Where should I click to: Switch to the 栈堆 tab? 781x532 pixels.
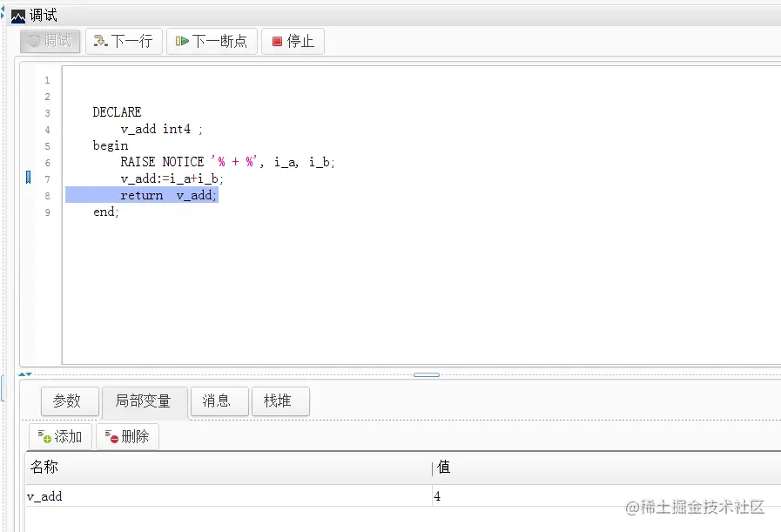coord(280,401)
